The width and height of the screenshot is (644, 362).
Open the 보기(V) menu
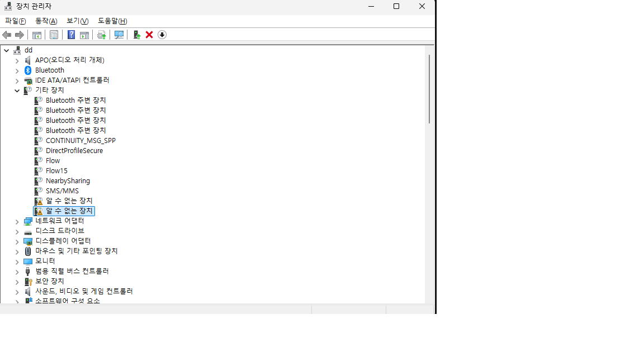pos(77,21)
